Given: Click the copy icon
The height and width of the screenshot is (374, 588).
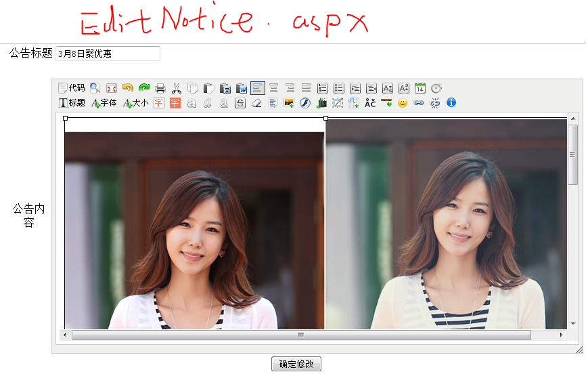Looking at the screenshot, I should (x=192, y=88).
